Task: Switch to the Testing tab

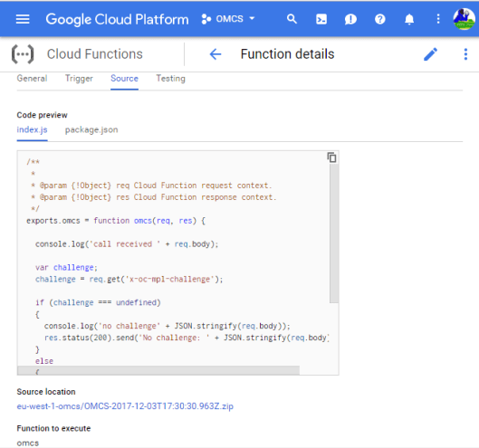Action: [171, 79]
